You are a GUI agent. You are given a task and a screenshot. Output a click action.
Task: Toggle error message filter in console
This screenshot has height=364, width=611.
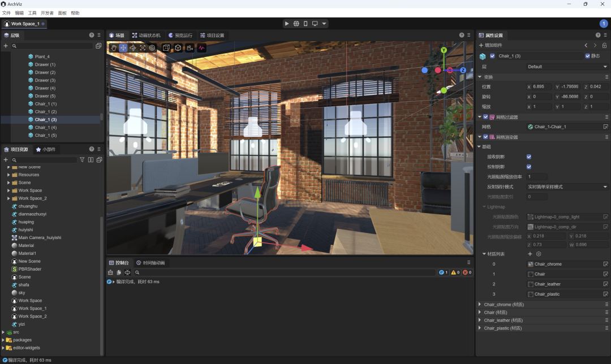467,272
